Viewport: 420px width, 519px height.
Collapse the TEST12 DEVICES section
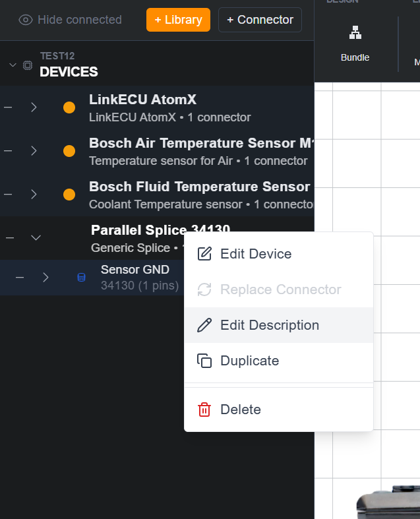[13, 65]
